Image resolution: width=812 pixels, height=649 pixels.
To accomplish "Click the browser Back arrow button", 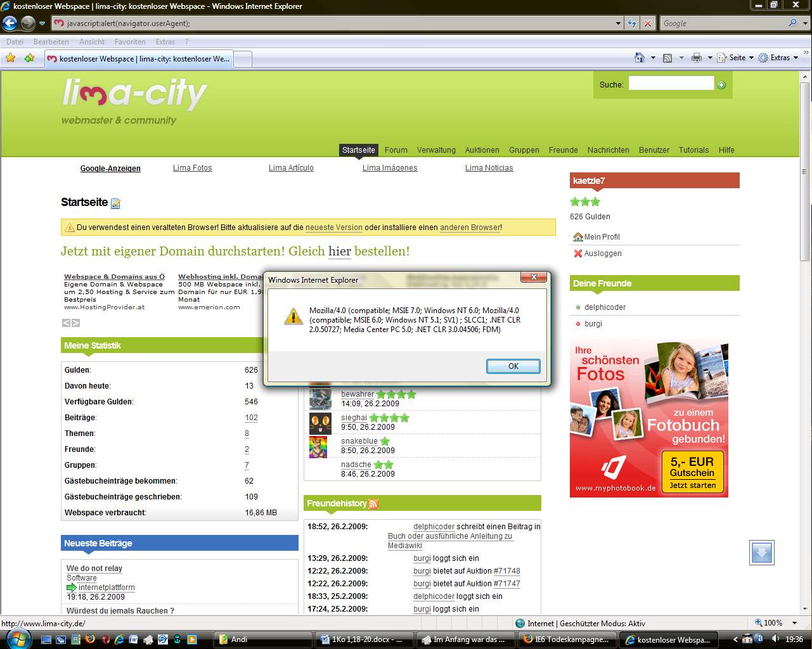I will [x=10, y=23].
